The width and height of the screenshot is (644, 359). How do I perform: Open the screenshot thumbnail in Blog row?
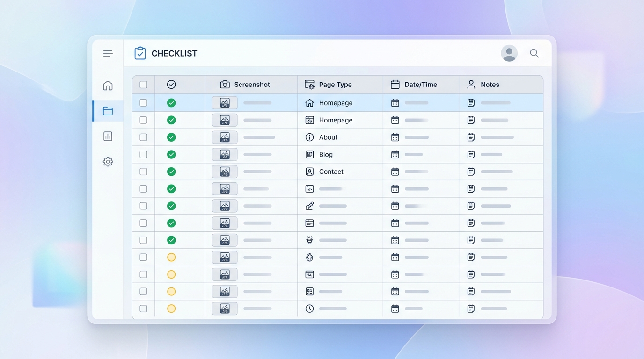point(225,154)
